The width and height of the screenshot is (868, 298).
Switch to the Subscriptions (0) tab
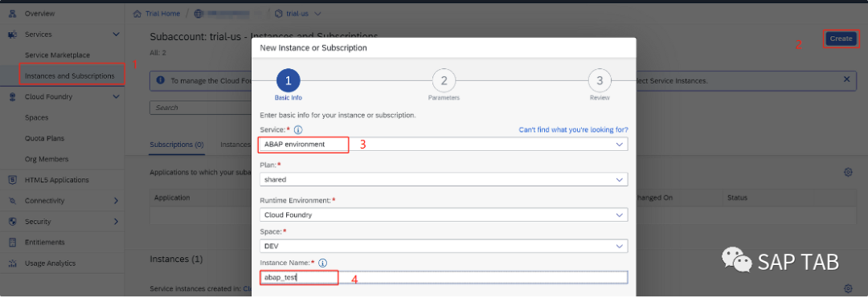point(177,145)
